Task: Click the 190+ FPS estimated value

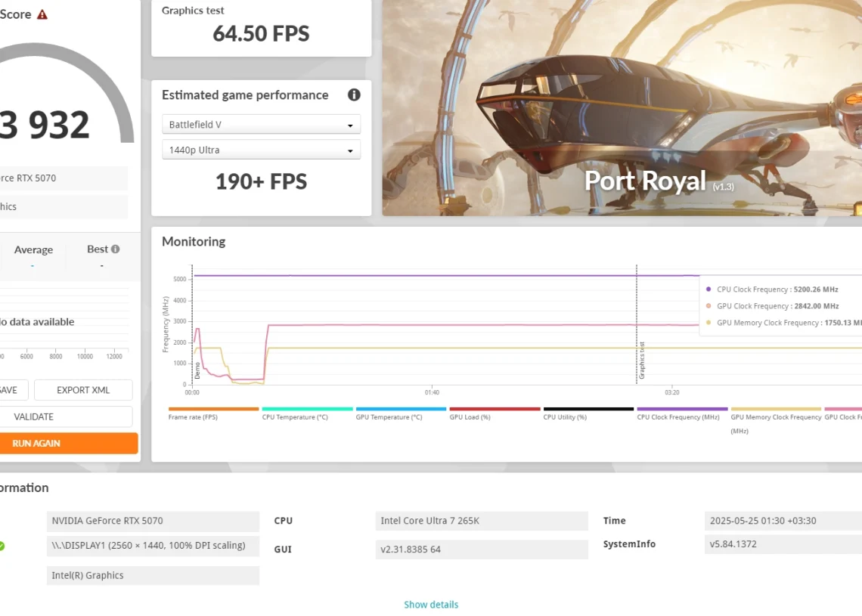Action: (x=261, y=182)
